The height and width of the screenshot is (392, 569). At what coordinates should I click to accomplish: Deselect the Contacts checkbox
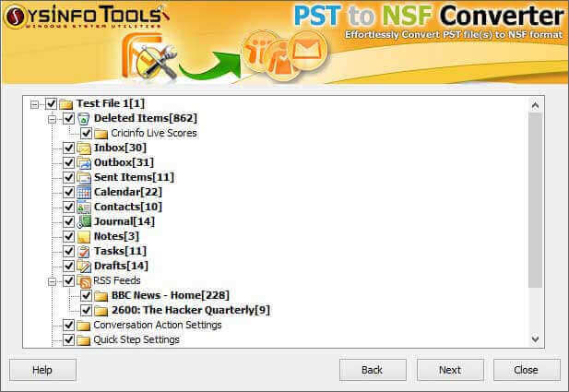(68, 207)
